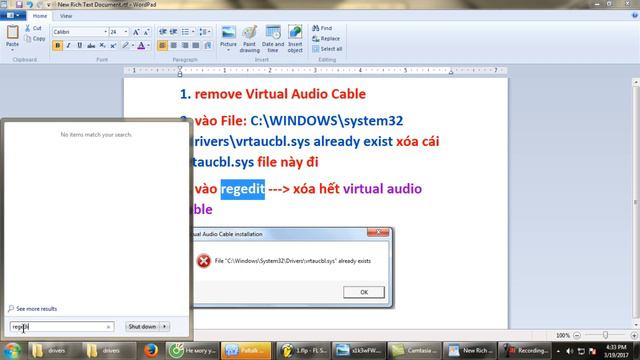Align text left
640x360 pixels.
click(162, 45)
